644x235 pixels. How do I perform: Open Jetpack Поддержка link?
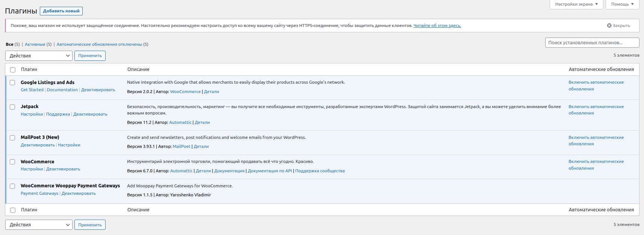click(x=58, y=114)
